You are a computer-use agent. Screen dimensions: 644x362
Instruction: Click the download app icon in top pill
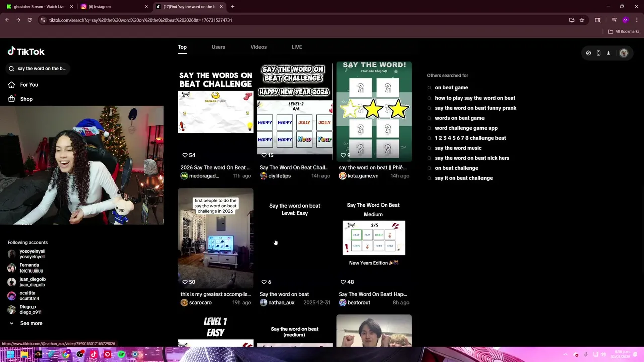608,53
